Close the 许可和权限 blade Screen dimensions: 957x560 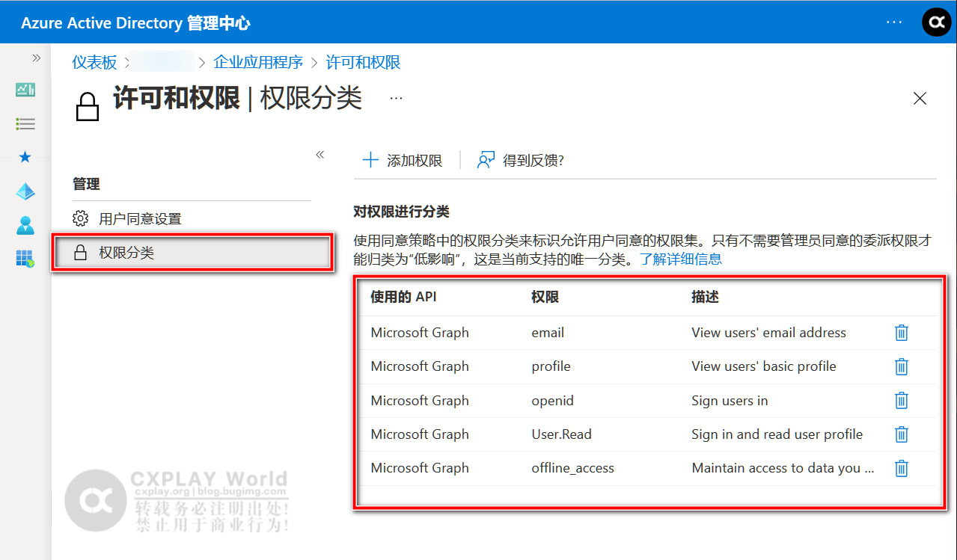pos(920,98)
